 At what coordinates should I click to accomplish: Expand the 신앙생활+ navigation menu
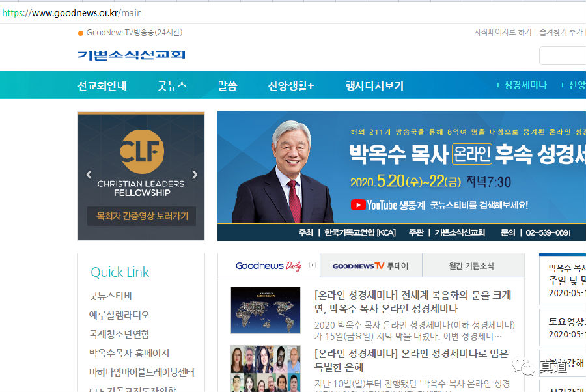(x=291, y=86)
